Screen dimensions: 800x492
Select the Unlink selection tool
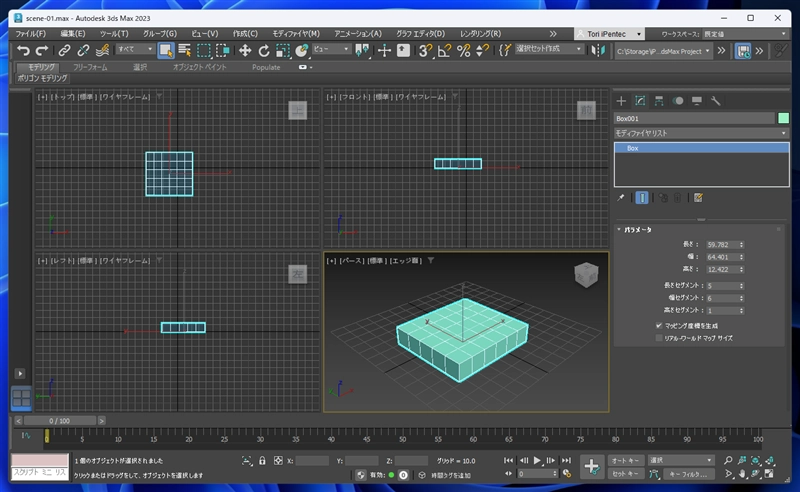[83, 50]
